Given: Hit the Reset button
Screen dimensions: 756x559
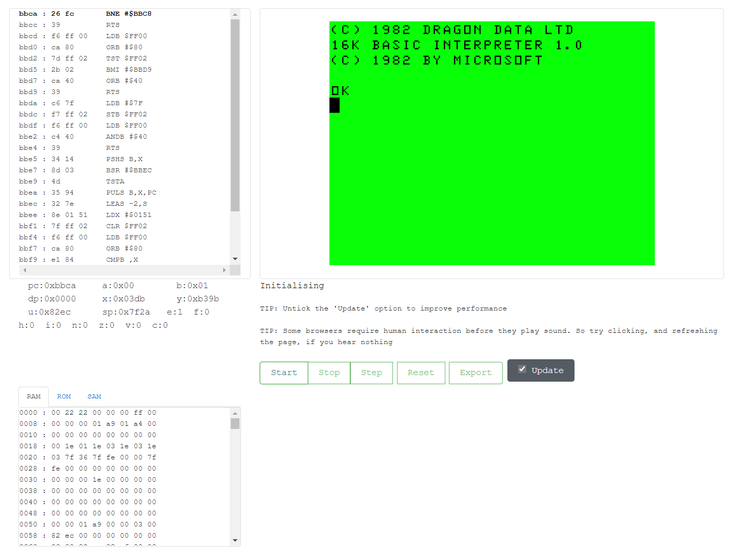Looking at the screenshot, I should coord(420,372).
